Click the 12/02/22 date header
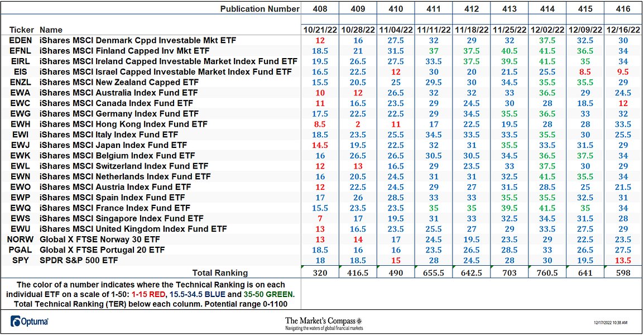The image size is (644, 335). pos(547,30)
